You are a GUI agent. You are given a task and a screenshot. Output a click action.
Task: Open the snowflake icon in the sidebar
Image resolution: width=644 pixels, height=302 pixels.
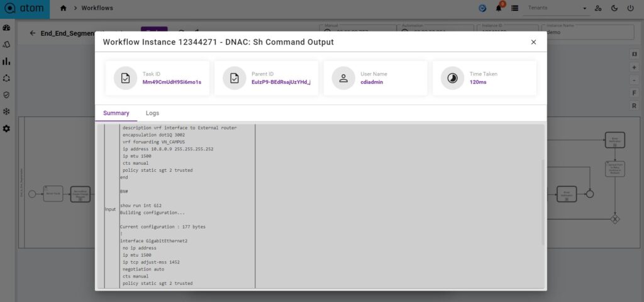6,111
